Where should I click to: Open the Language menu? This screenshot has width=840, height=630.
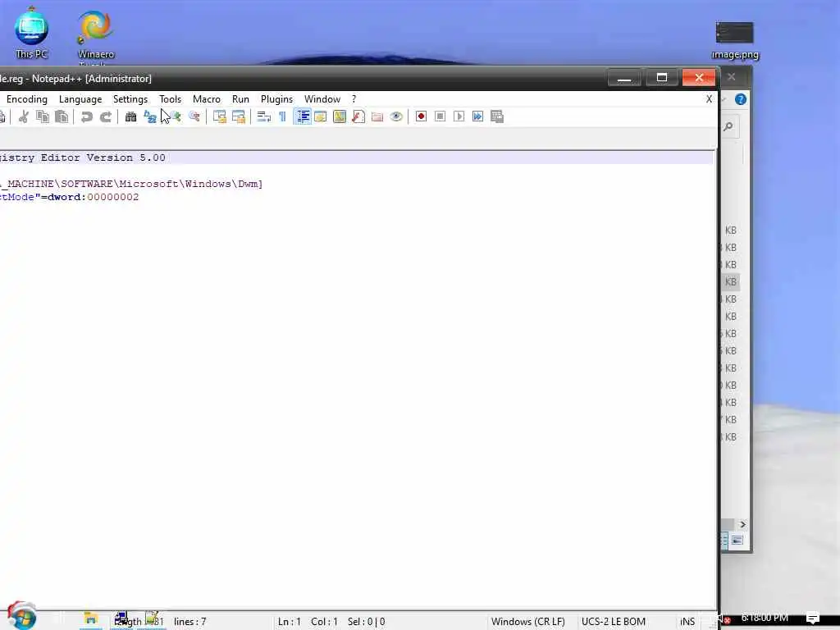(80, 99)
